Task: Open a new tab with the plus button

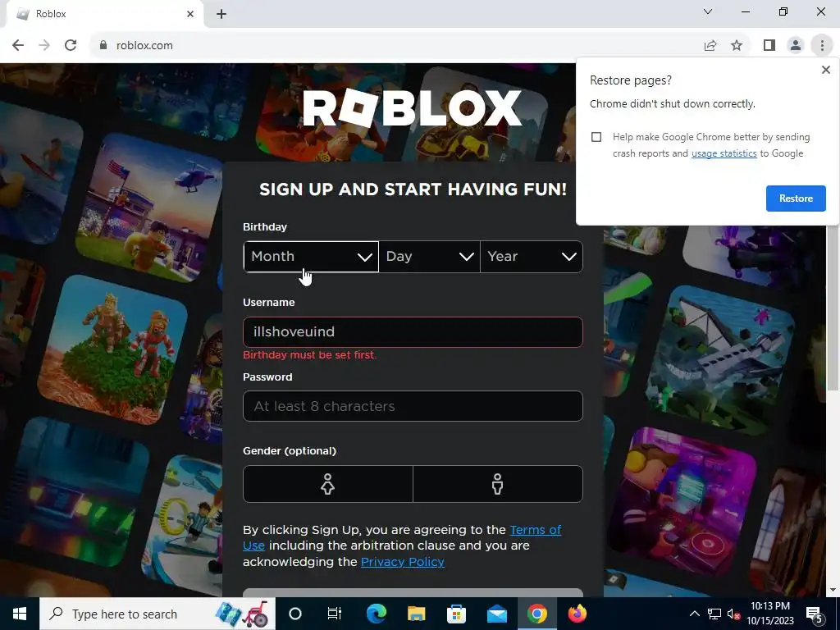Action: click(221, 14)
